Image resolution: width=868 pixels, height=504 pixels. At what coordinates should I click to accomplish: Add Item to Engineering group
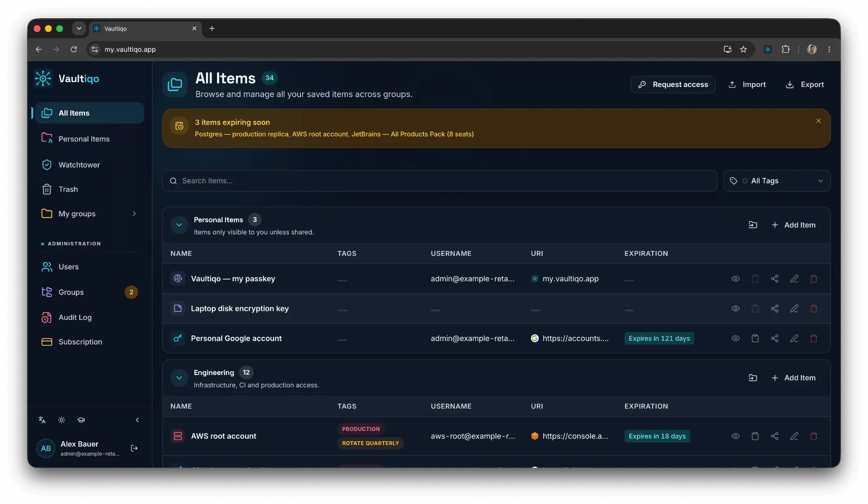pyautogui.click(x=793, y=378)
